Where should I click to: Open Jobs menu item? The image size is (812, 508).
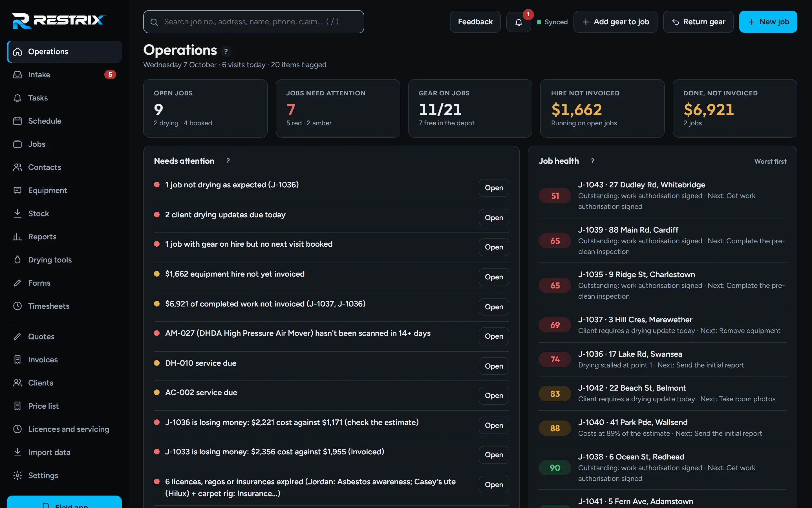click(64, 144)
